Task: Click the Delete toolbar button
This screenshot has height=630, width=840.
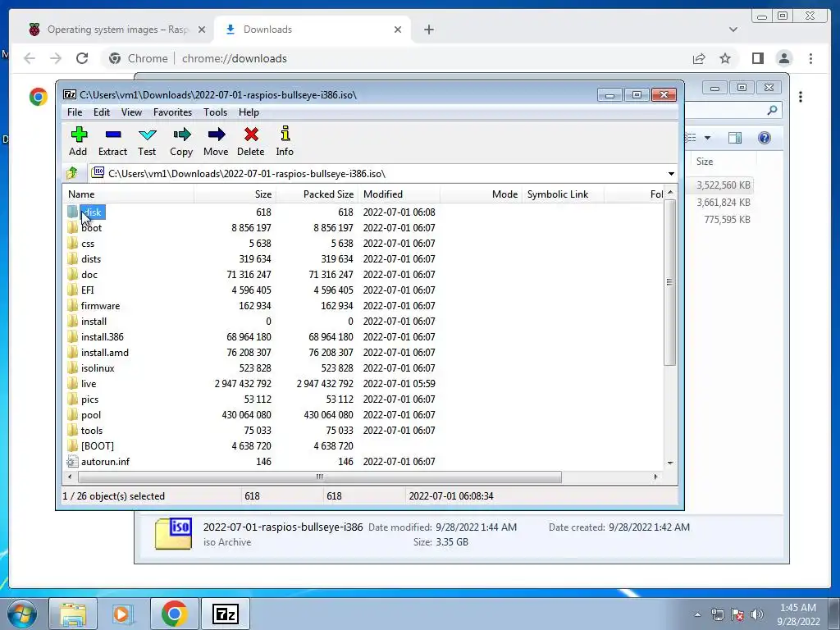Action: 251,141
